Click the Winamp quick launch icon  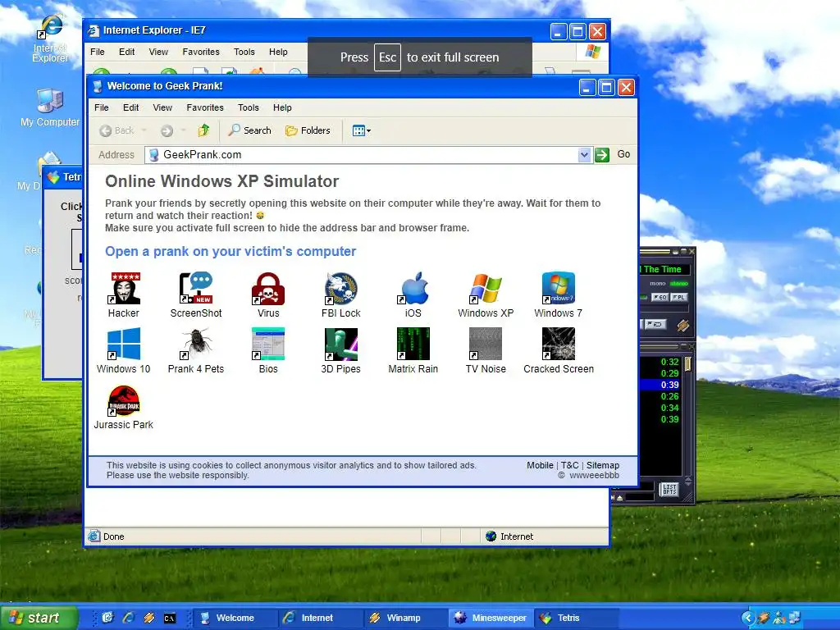click(149, 618)
